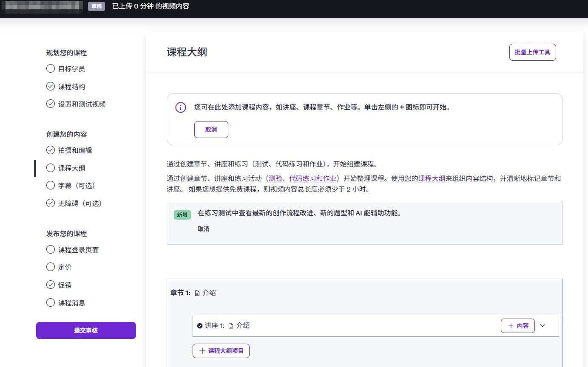Click the 讲座 1: 介绍 row title

pyautogui.click(x=227, y=326)
